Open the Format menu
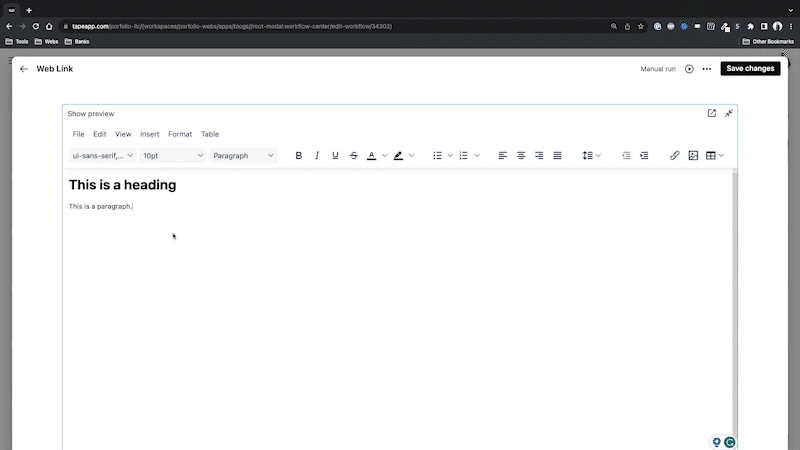 pos(180,134)
